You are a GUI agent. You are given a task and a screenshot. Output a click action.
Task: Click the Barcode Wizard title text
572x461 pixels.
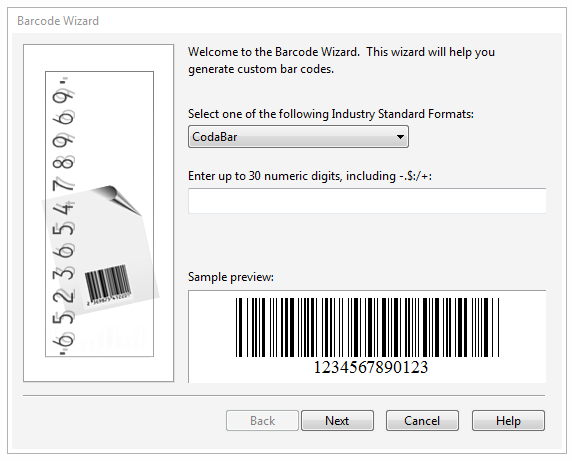click(58, 21)
